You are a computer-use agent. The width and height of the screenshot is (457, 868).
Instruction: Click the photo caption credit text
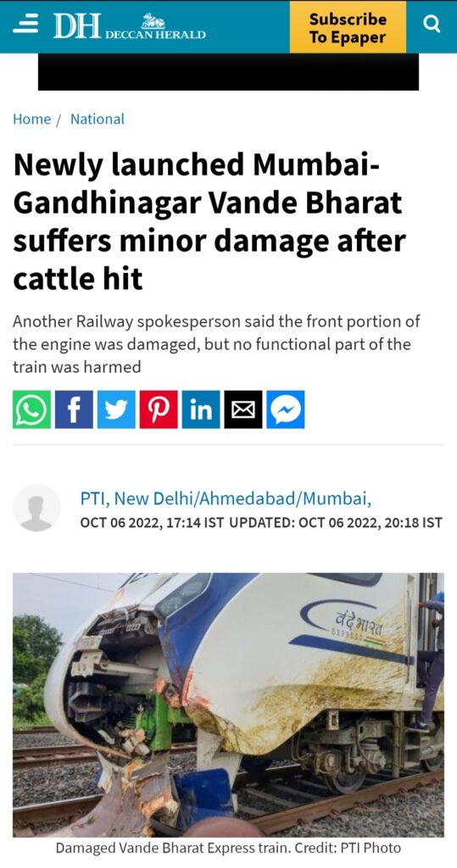point(228,848)
